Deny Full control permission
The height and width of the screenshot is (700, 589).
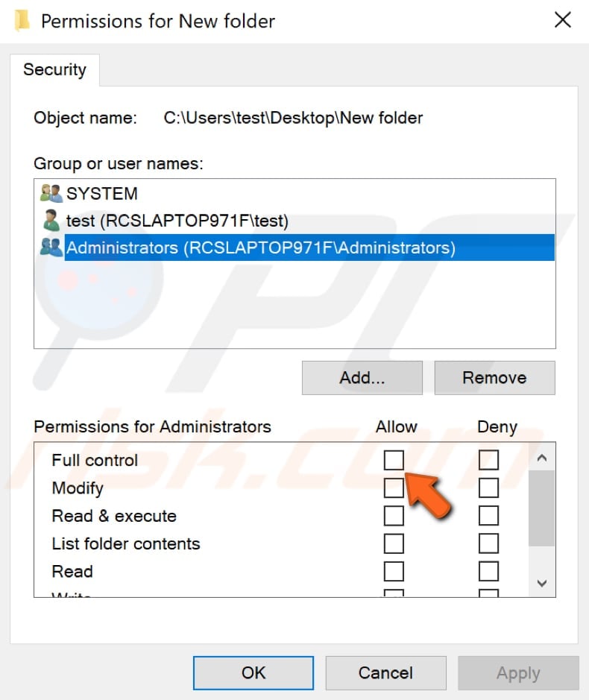[488, 460]
